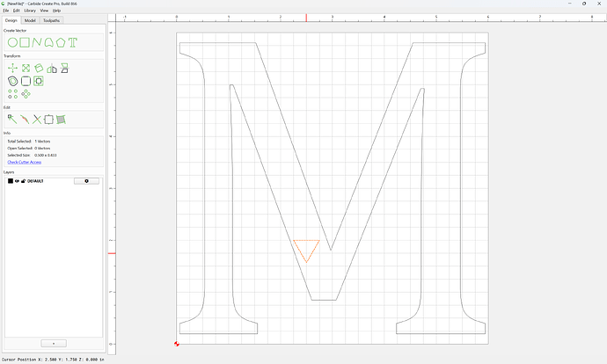Switch to the Toolpaths tab
607x364 pixels.
tap(52, 20)
